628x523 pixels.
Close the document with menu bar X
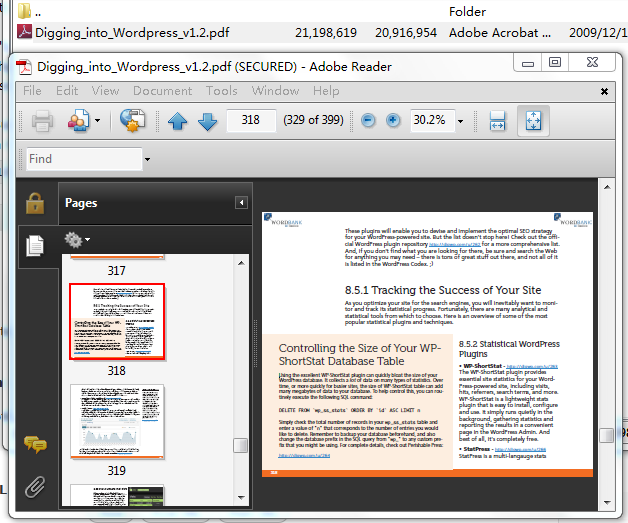tap(604, 92)
